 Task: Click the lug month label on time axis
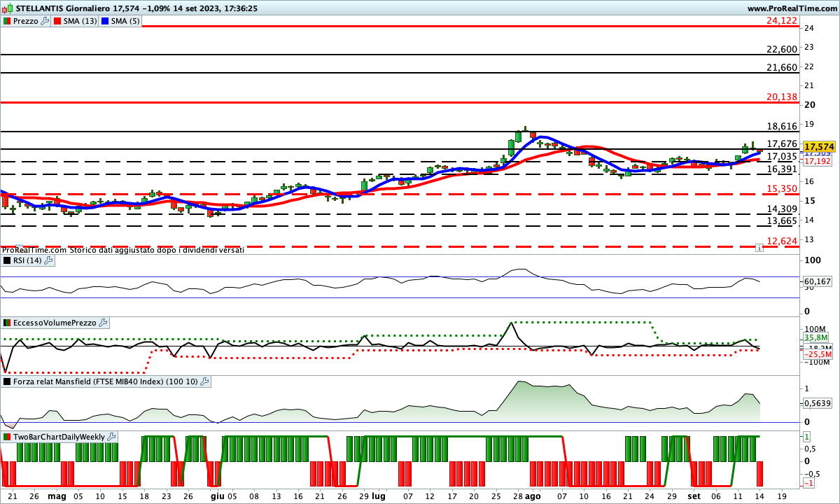pos(379,496)
